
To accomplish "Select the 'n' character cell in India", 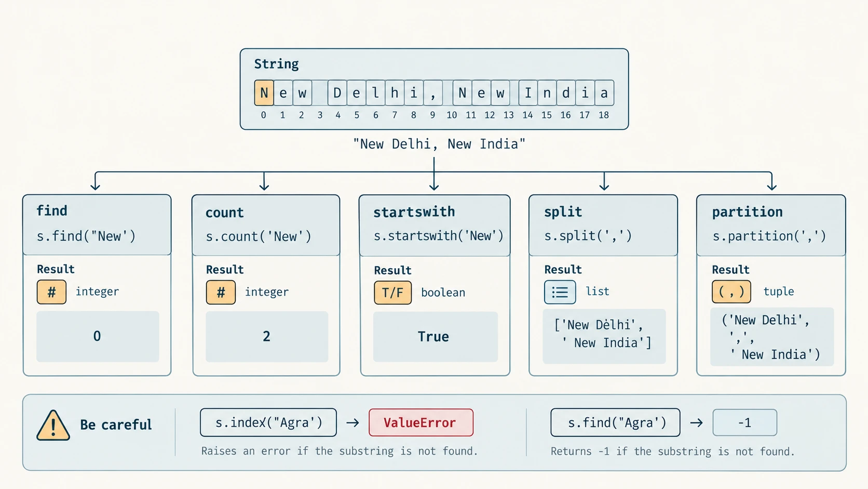I will point(547,93).
